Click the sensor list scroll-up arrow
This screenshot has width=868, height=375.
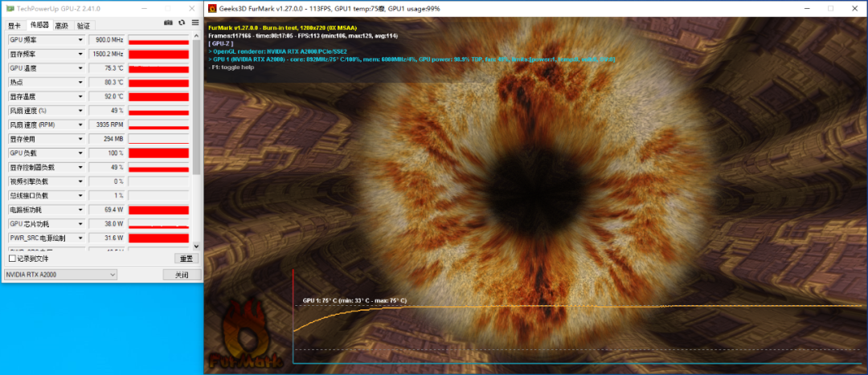coord(197,36)
